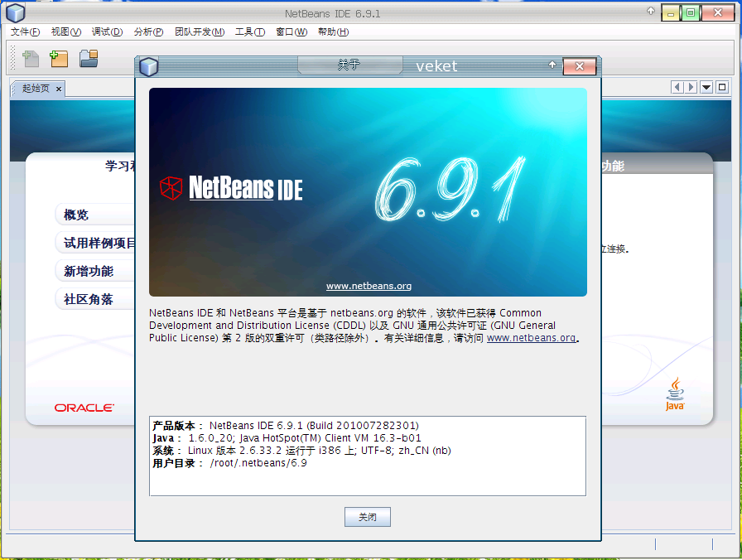Click the Java 1.6.0_20 version line
Viewport: 742px width, 560px height.
tap(287, 438)
